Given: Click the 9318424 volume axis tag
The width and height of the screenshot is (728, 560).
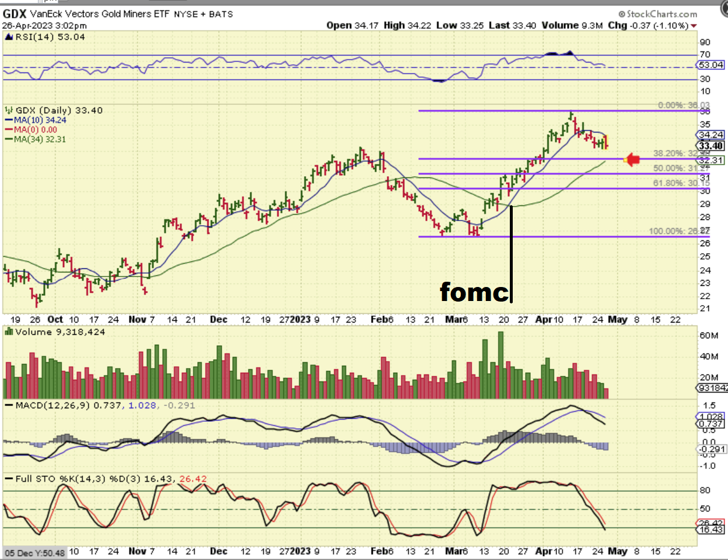Looking at the screenshot, I should point(712,388).
